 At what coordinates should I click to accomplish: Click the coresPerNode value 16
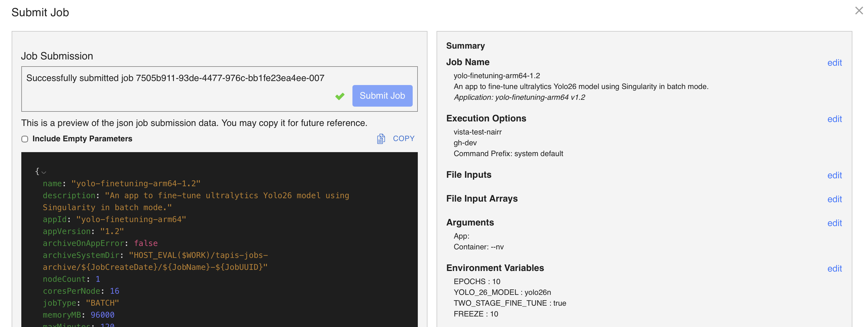coord(115,291)
